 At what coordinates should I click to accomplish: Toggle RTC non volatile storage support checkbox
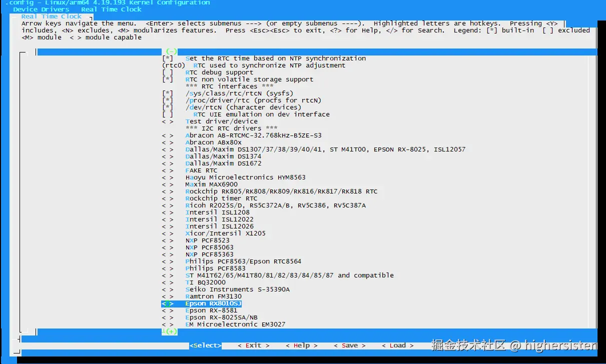[x=168, y=79]
